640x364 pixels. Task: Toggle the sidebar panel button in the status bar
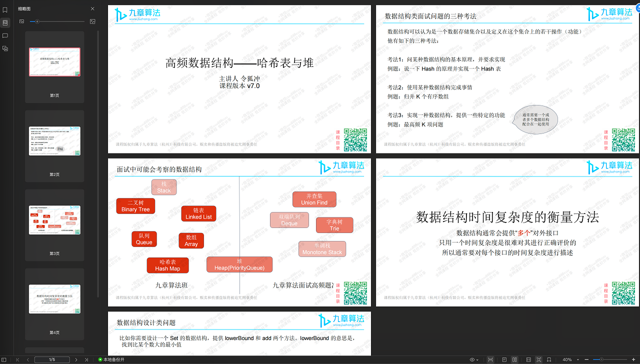[x=5, y=359]
